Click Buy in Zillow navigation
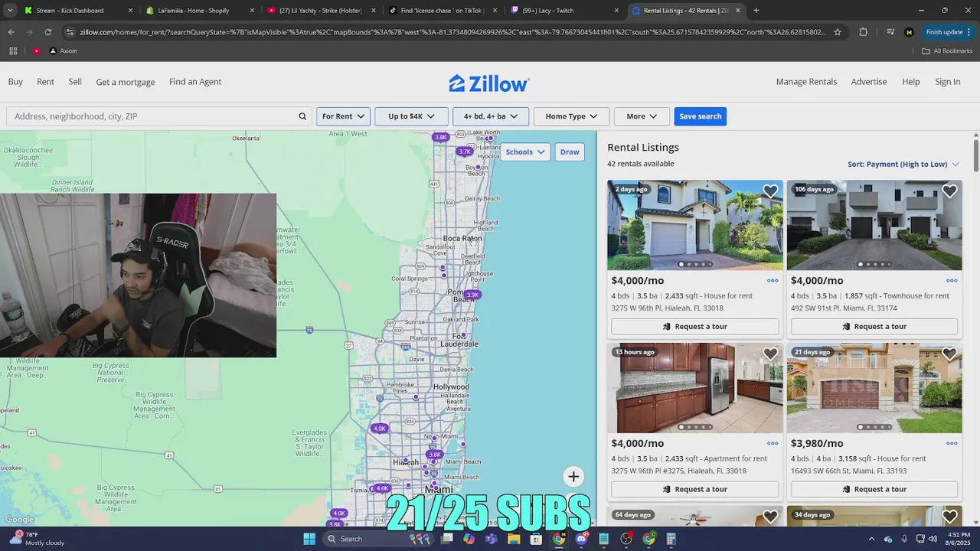980x551 pixels. click(x=15, y=82)
